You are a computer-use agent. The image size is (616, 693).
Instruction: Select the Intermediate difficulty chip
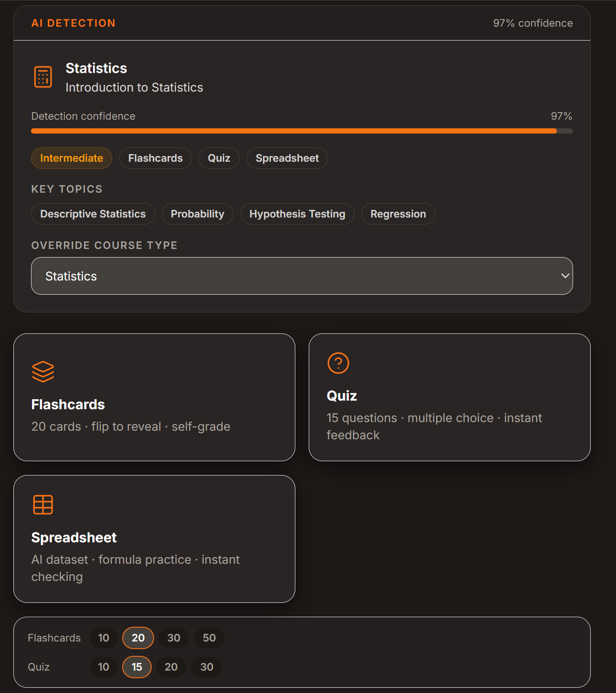point(71,158)
